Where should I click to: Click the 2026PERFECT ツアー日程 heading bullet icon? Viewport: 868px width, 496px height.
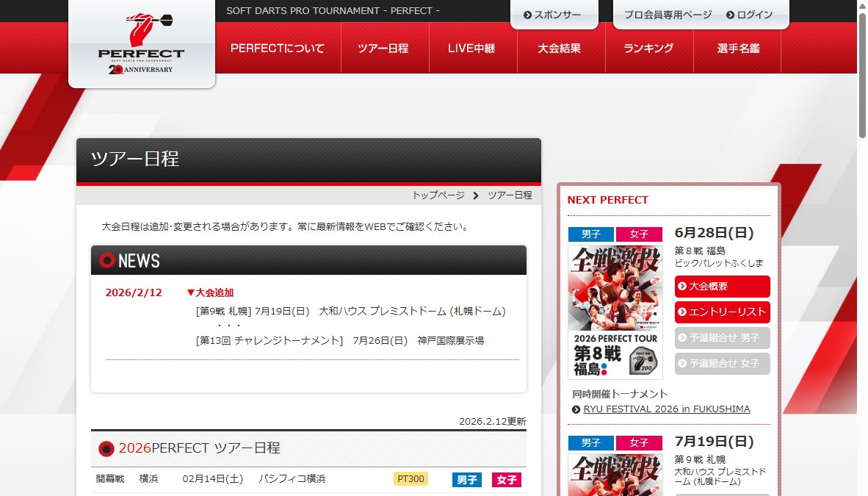[106, 448]
